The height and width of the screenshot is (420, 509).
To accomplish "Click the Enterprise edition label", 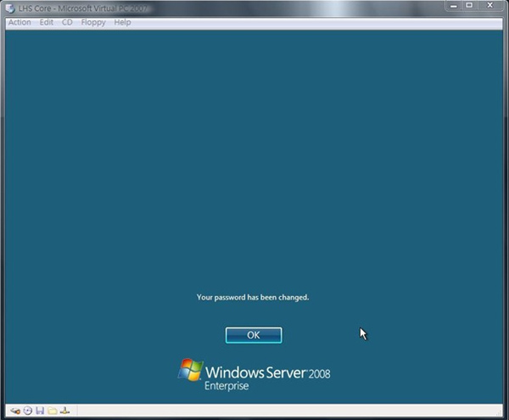I will pyautogui.click(x=227, y=387).
